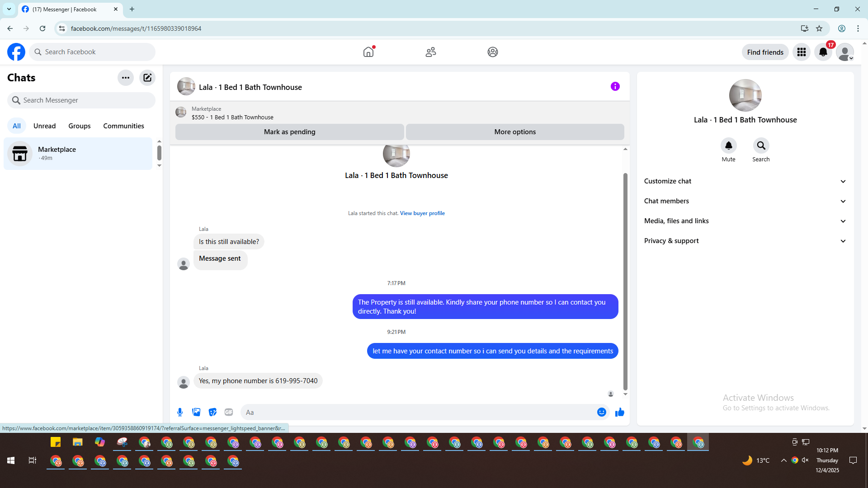Attach a photo using the image icon
Viewport: 868px width, 488px height.
point(196,412)
